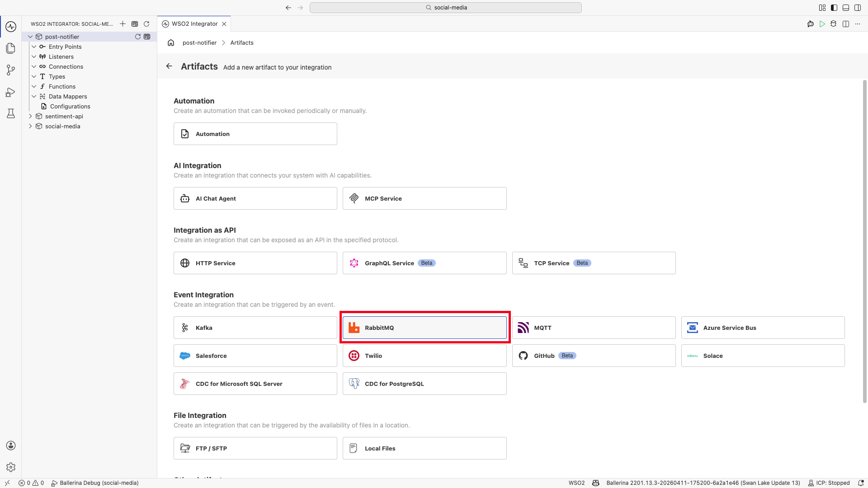Click the debug bug icon in editor toolbar
868x488 pixels.
[834, 24]
